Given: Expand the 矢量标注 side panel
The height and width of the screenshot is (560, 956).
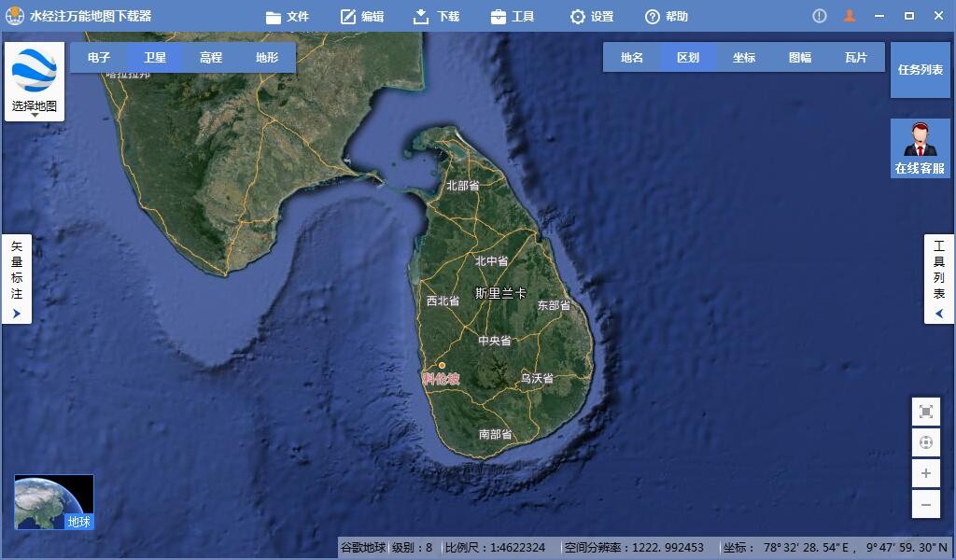Looking at the screenshot, I should (x=17, y=279).
